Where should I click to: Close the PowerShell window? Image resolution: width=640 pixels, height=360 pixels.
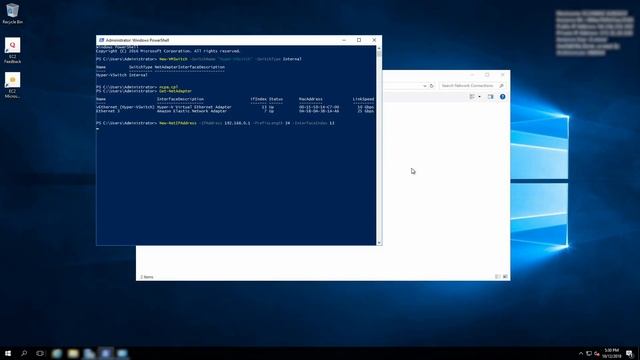coord(374,40)
